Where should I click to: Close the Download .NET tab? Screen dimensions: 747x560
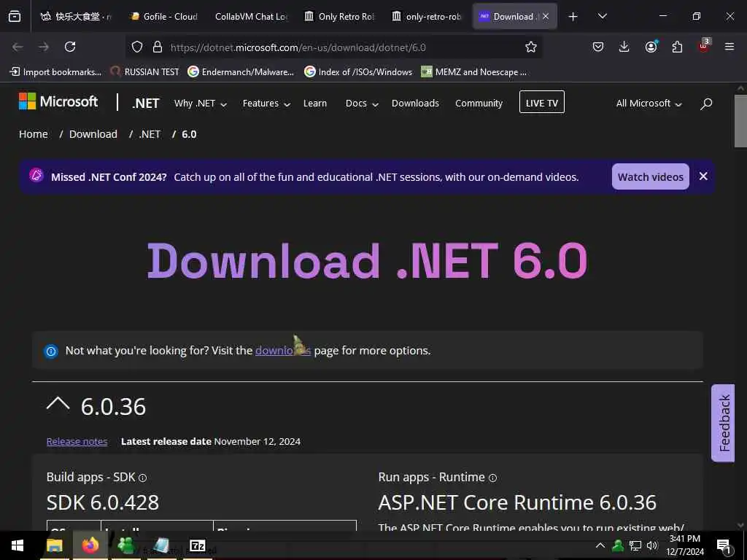point(546,17)
